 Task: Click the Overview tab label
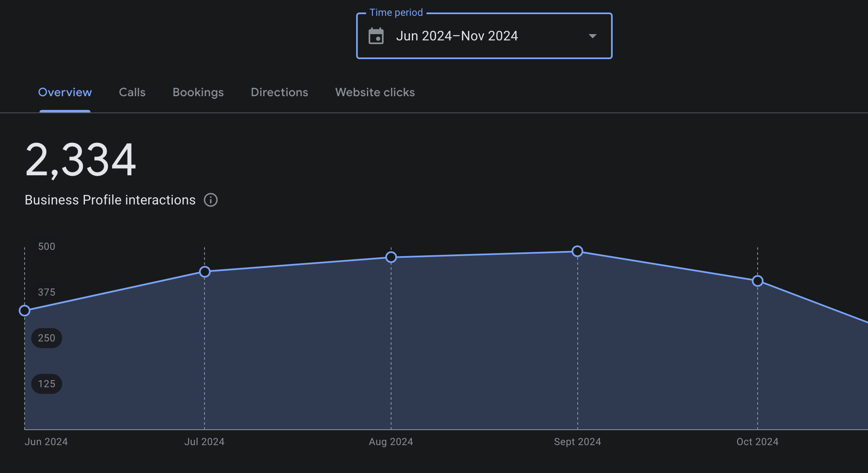click(65, 92)
